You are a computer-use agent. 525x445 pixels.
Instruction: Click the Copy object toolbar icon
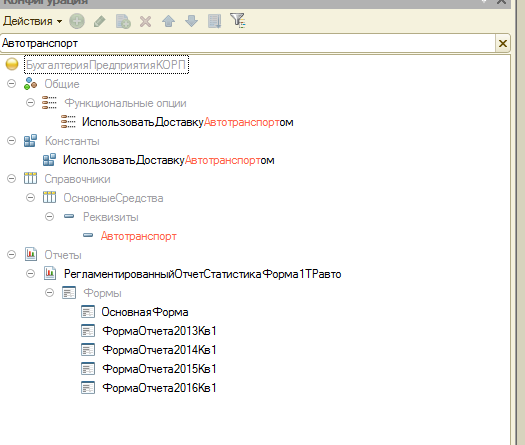coord(123,21)
